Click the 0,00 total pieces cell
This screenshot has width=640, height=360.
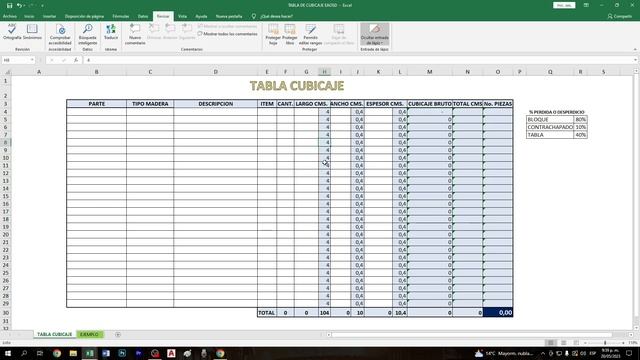click(498, 313)
